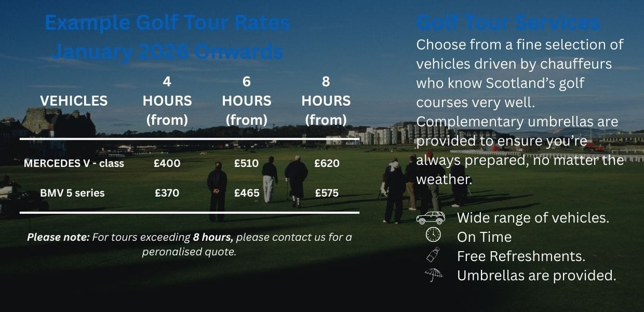The width and height of the screenshot is (644, 312).
Task: Select the Golf Tour Services heading
Action: pyautogui.click(x=508, y=23)
